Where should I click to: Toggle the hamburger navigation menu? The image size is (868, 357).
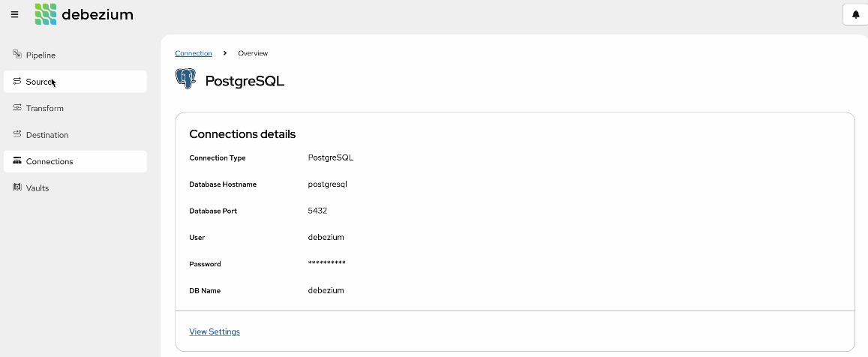click(x=15, y=14)
